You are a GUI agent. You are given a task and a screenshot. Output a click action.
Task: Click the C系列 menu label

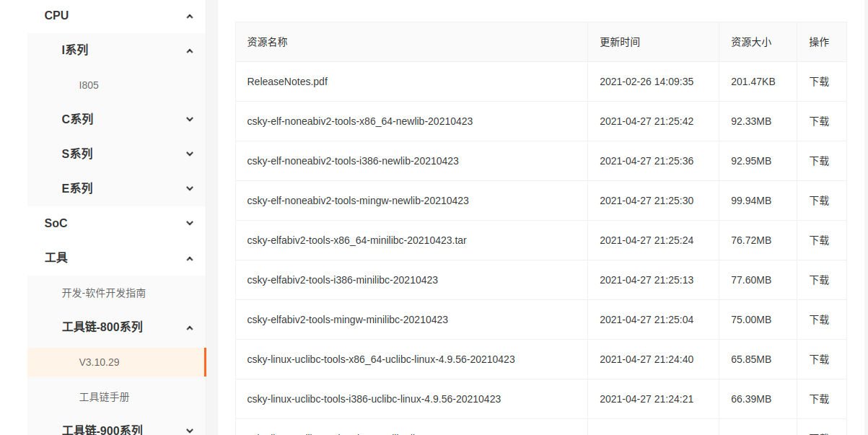pyautogui.click(x=77, y=119)
